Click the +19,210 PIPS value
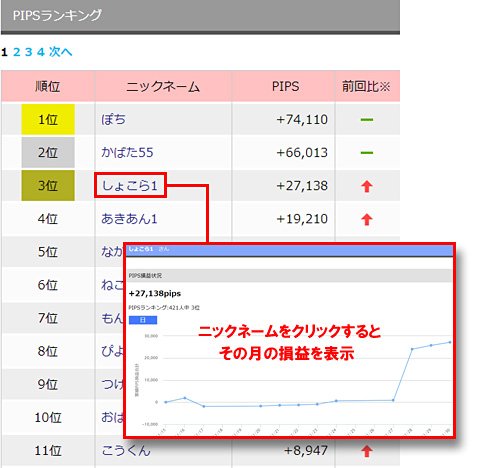The width and height of the screenshot is (478, 468). pos(302,219)
